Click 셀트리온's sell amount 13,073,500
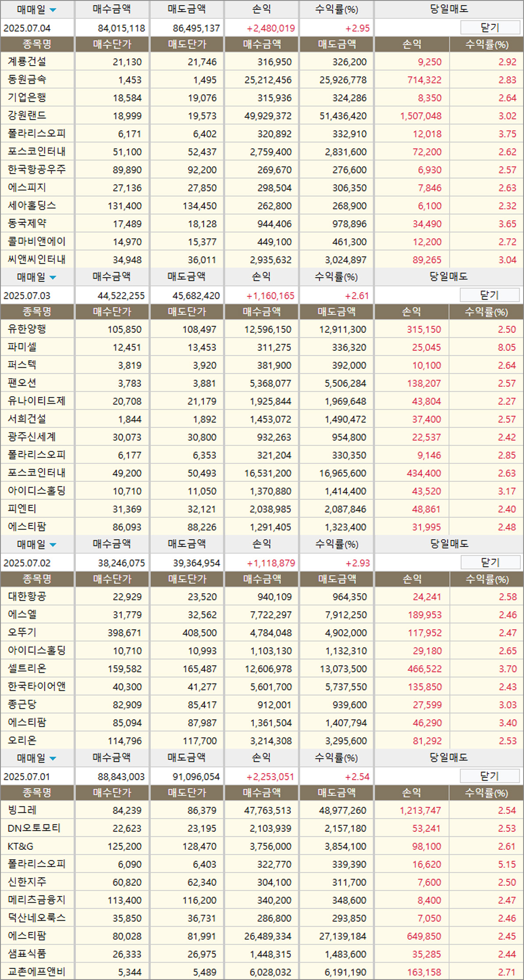This screenshot has height=980, width=524. coord(343,669)
